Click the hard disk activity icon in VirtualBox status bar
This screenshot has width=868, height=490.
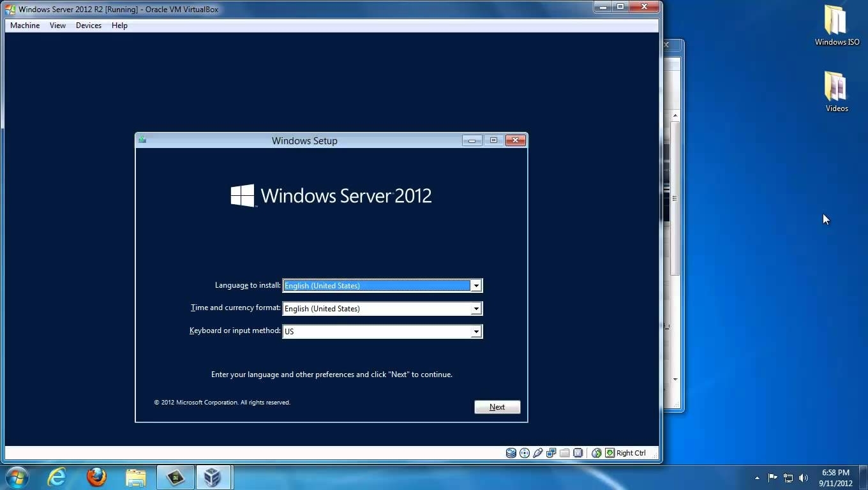tap(511, 453)
